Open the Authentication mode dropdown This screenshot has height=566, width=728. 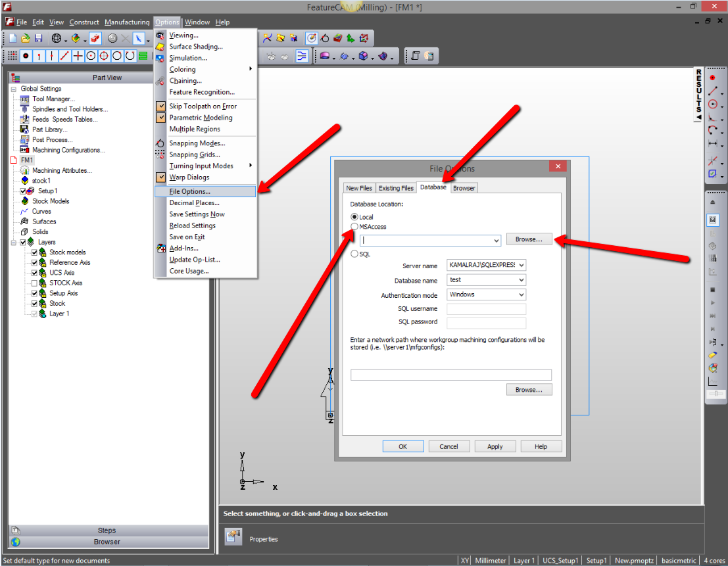(x=523, y=295)
